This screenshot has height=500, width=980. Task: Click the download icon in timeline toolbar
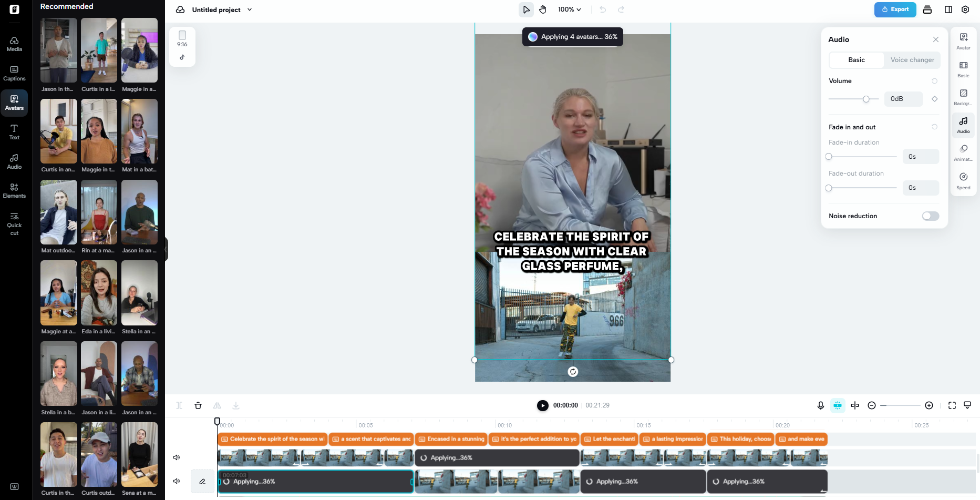click(x=236, y=405)
